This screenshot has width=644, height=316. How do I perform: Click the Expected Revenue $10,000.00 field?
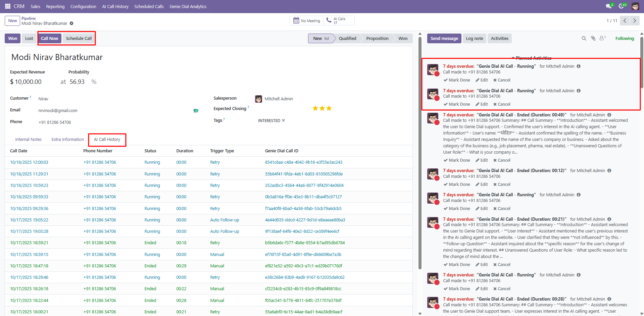coord(26,82)
